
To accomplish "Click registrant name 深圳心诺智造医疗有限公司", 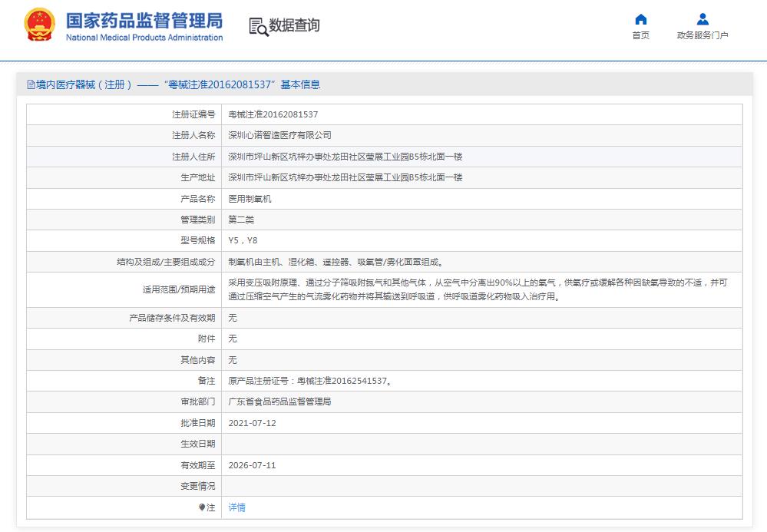I will pyautogui.click(x=280, y=135).
